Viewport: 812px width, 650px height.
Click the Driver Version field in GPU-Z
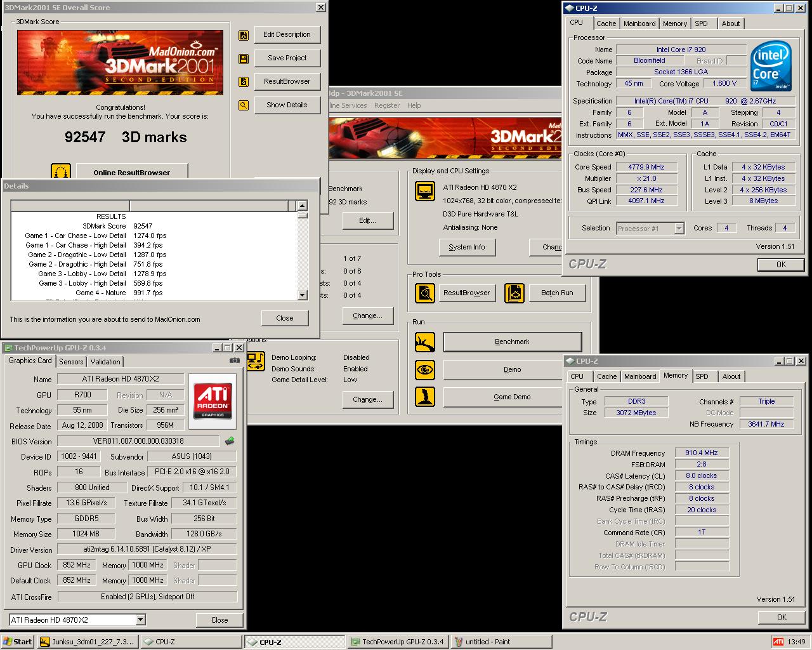(x=147, y=550)
